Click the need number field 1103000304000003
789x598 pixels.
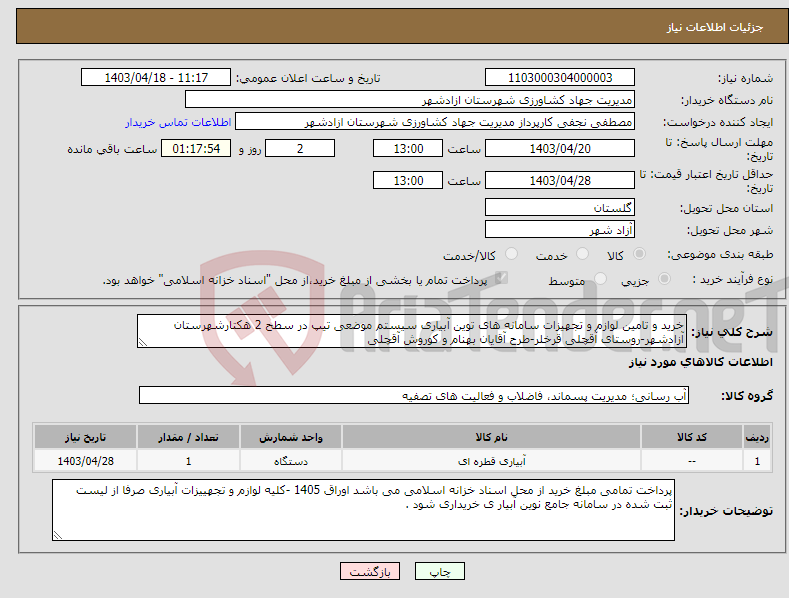point(560,78)
